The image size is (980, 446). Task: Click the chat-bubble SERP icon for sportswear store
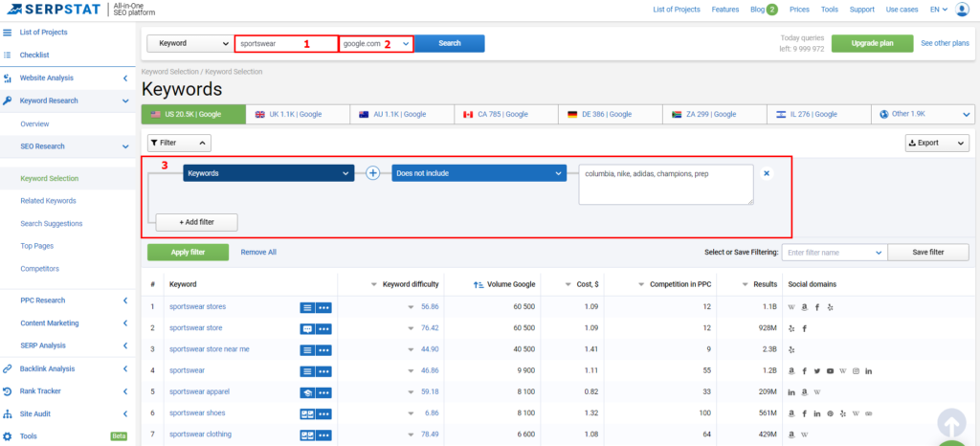307,328
